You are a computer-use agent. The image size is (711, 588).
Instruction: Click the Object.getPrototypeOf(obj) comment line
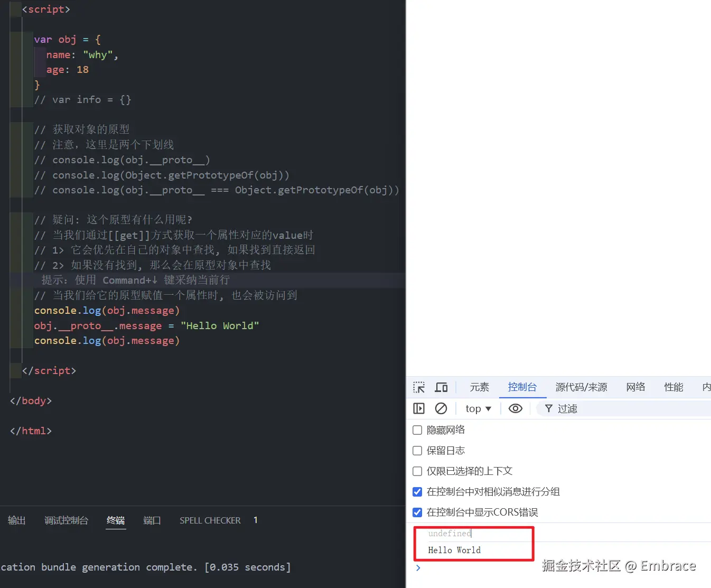[x=162, y=175]
